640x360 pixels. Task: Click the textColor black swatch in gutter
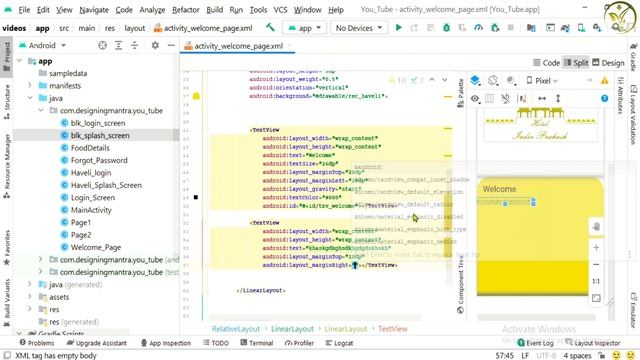[x=196, y=197]
